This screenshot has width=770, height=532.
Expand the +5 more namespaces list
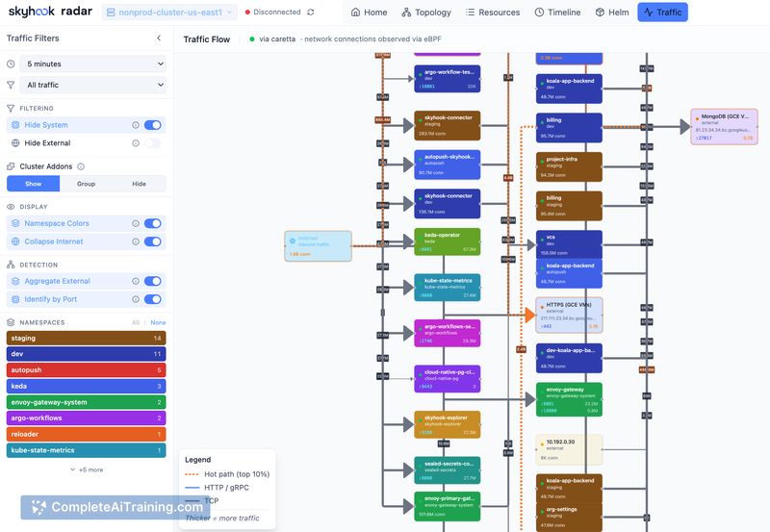click(x=87, y=469)
